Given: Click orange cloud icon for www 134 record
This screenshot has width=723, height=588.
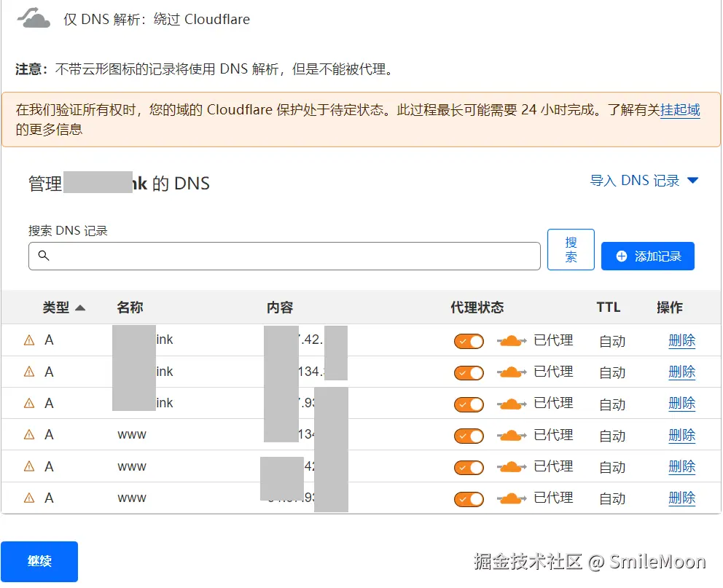Looking at the screenshot, I should coord(512,436).
